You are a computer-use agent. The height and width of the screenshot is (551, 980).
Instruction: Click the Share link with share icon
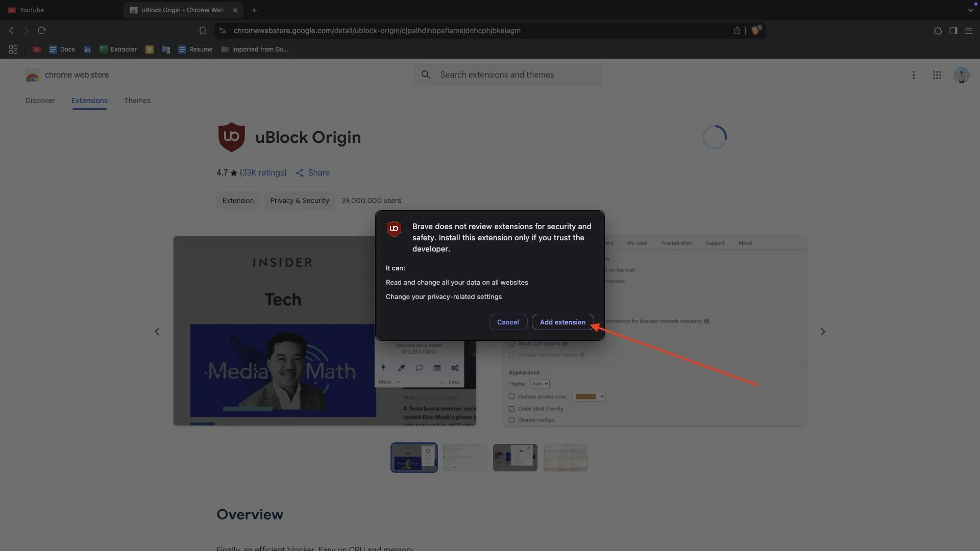click(313, 173)
